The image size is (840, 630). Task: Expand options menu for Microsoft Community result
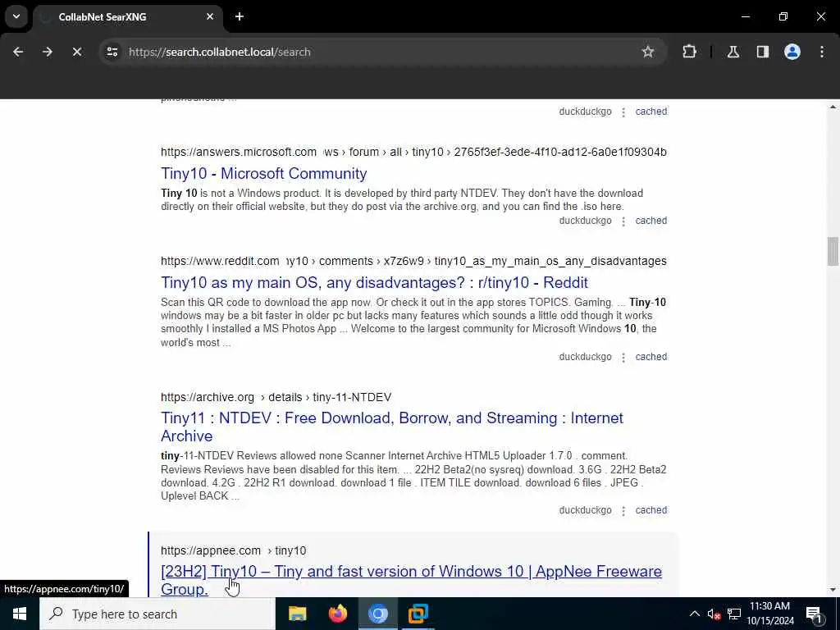point(623,221)
